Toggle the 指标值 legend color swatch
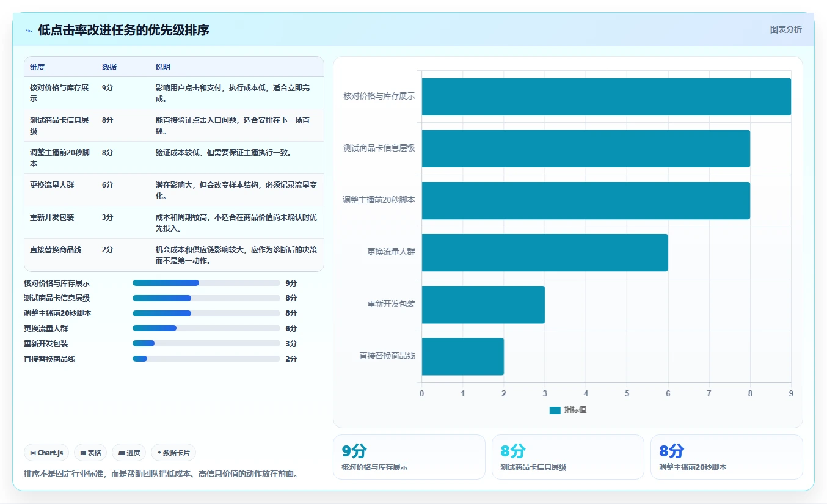The width and height of the screenshot is (827, 504). [555, 410]
